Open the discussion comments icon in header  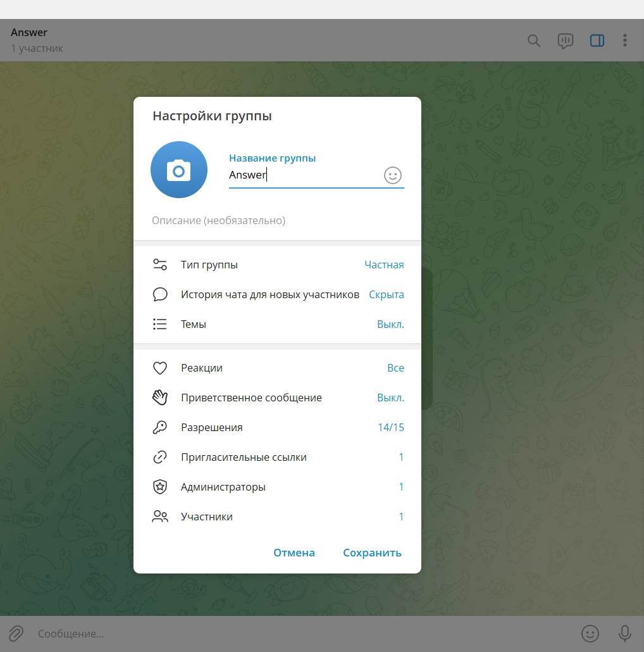pyautogui.click(x=565, y=41)
